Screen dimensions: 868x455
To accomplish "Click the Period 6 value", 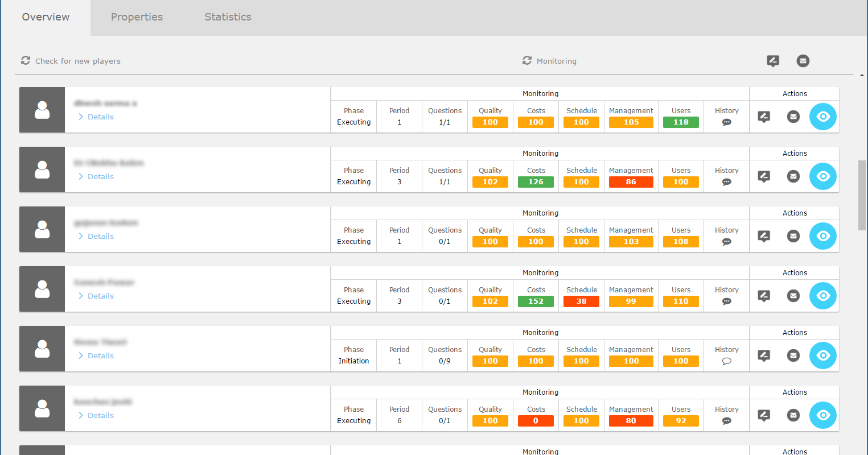I will 399,421.
